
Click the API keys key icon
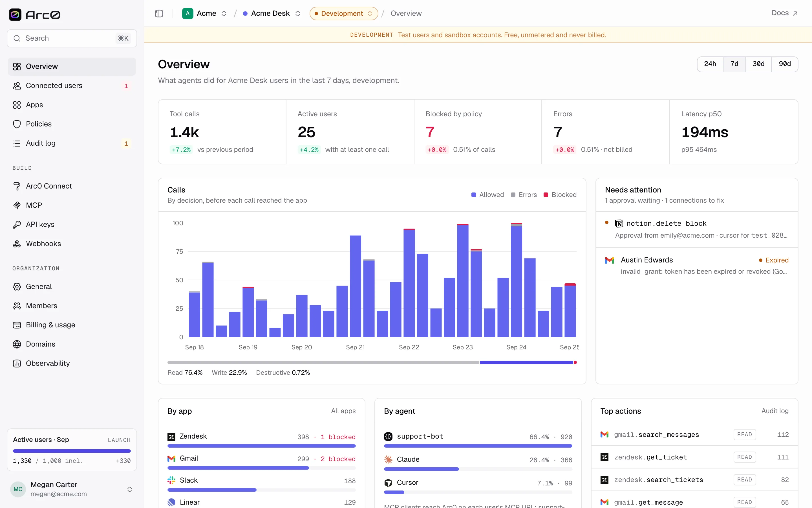pos(17,224)
